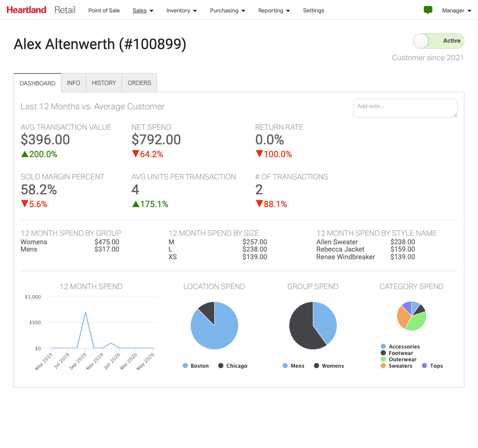Open the Inventory dropdown menu
This screenshot has width=478, height=448.
181,11
